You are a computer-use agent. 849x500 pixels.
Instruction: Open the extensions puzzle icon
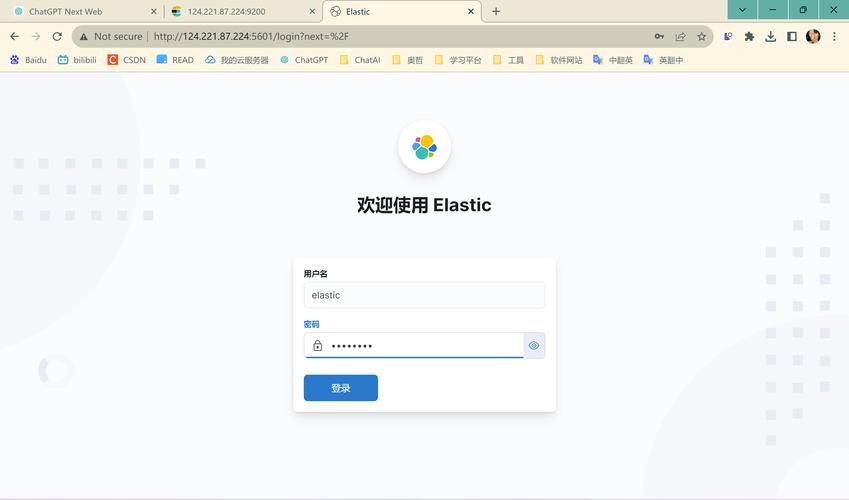coord(749,36)
